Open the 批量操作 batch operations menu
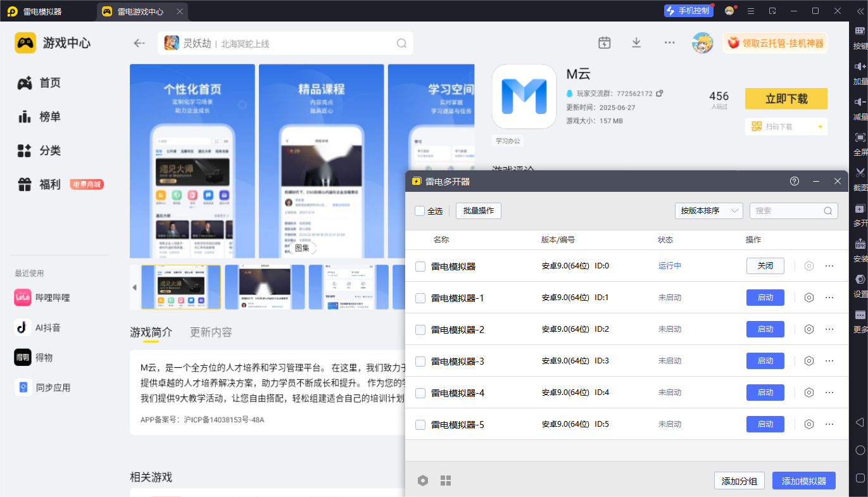This screenshot has width=868, height=497. pos(478,211)
